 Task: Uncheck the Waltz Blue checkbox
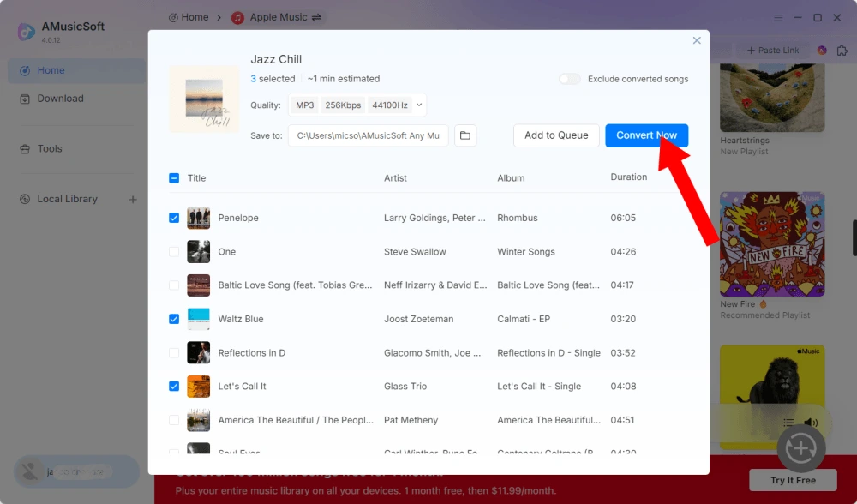174,319
